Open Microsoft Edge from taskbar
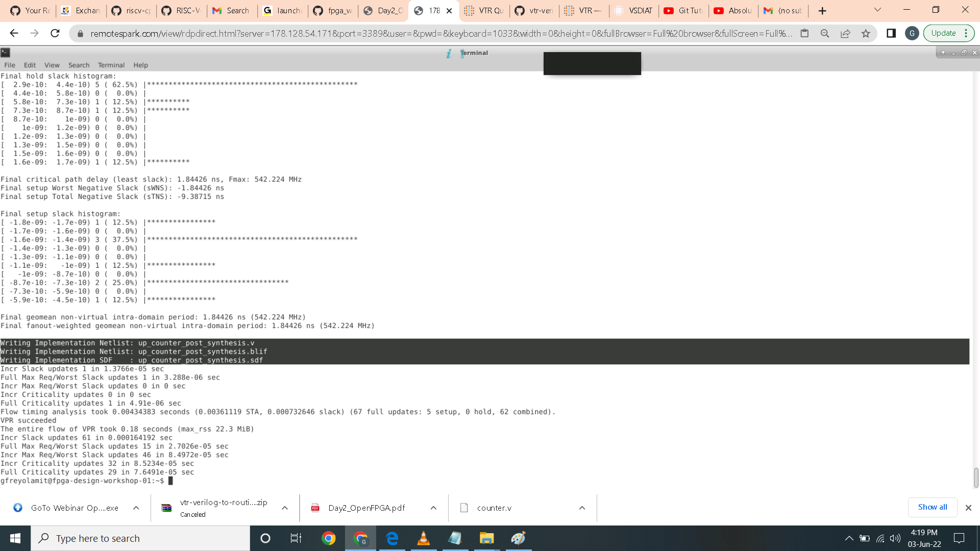The height and width of the screenshot is (551, 980). tap(392, 538)
